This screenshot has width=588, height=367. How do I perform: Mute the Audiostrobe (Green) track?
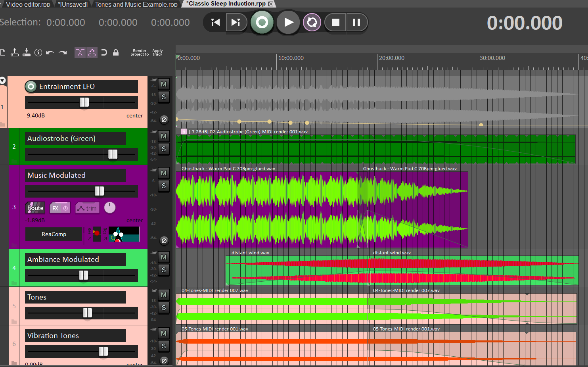point(164,136)
